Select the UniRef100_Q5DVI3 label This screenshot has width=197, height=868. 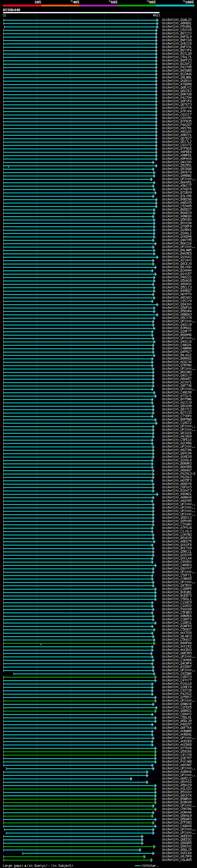pos(177,518)
